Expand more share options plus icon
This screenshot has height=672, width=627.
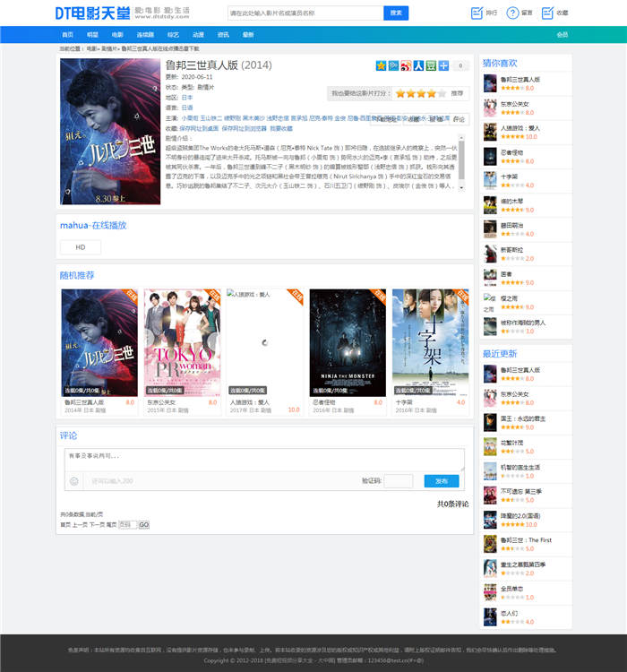tap(443, 65)
